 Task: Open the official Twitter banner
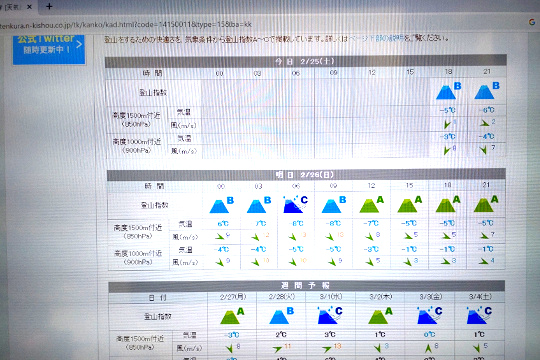[x=49, y=49]
